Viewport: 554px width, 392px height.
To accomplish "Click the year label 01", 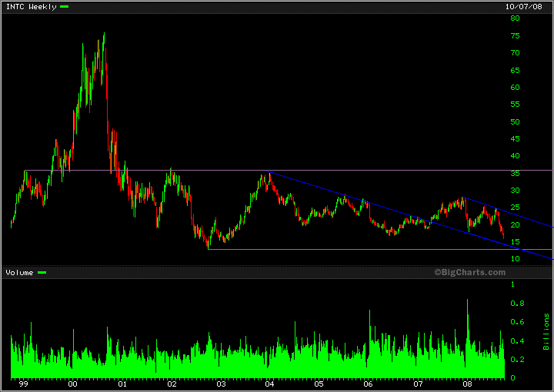I will [122, 384].
